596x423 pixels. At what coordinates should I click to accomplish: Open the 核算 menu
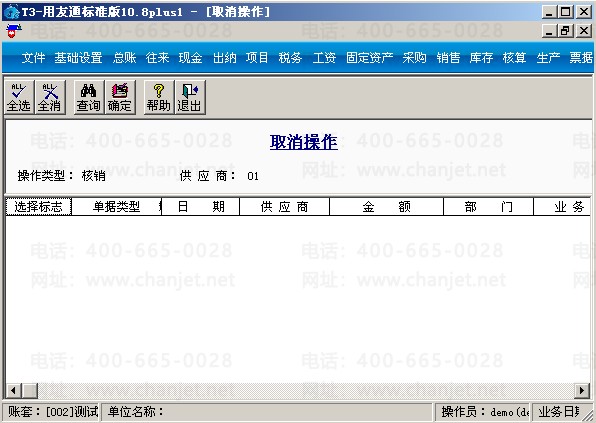pyautogui.click(x=514, y=58)
